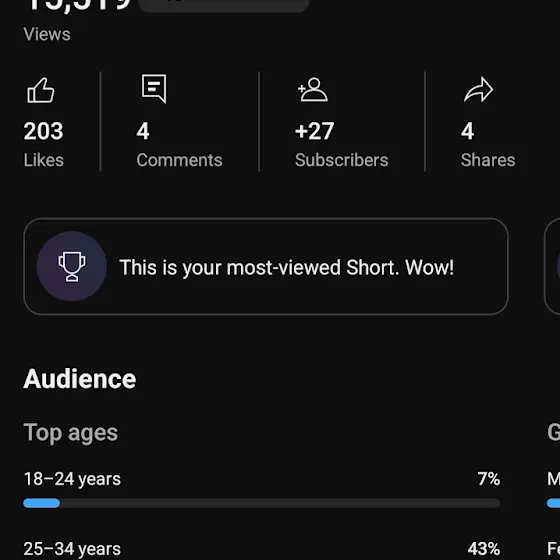Viewport: 560px width, 560px height.
Task: Click the Top ages heading
Action: [x=70, y=433]
